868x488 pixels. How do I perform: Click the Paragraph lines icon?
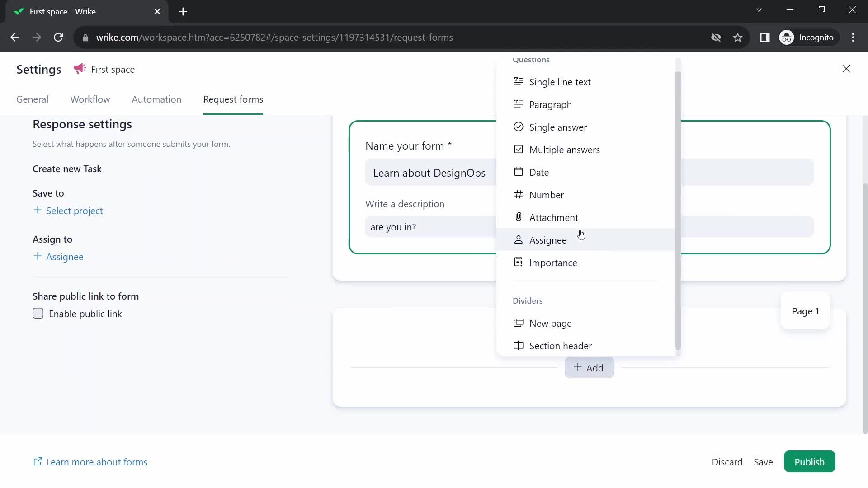(519, 104)
